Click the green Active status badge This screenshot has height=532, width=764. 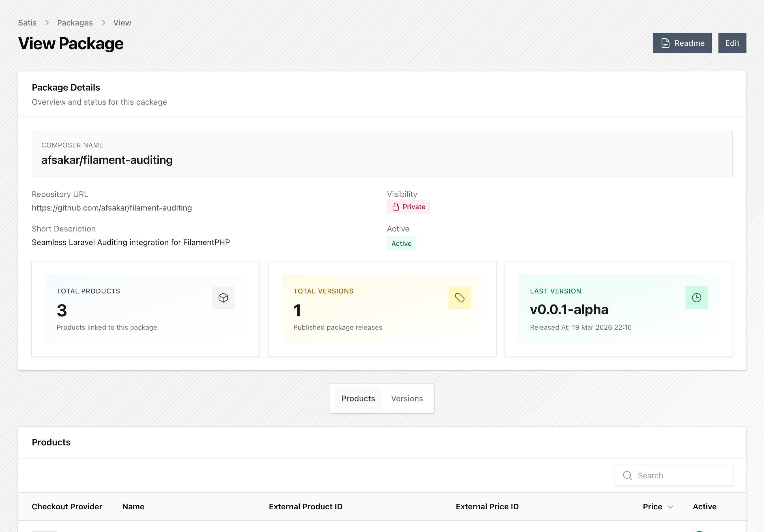[401, 244]
